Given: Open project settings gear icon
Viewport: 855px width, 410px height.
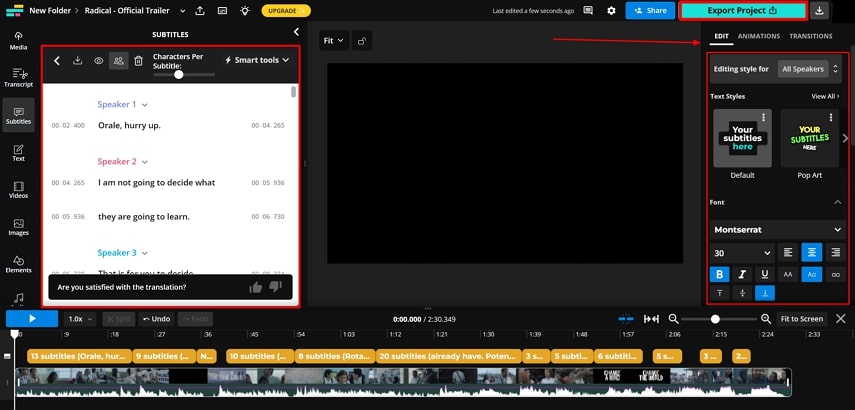Looking at the screenshot, I should point(611,10).
